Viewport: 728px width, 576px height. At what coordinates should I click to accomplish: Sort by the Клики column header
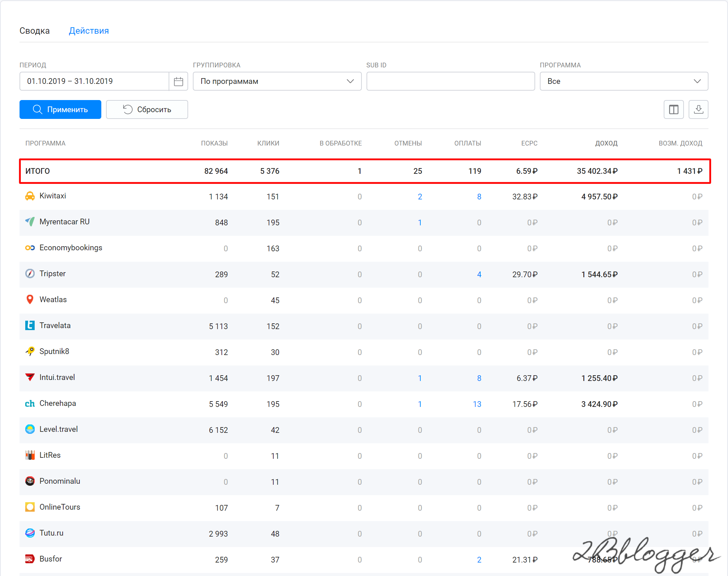pos(268,143)
